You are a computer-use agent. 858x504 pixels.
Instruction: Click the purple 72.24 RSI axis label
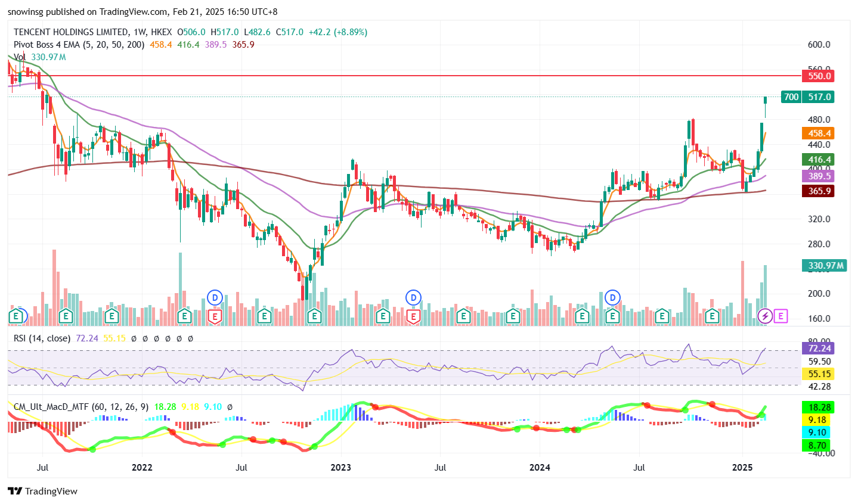click(x=818, y=348)
